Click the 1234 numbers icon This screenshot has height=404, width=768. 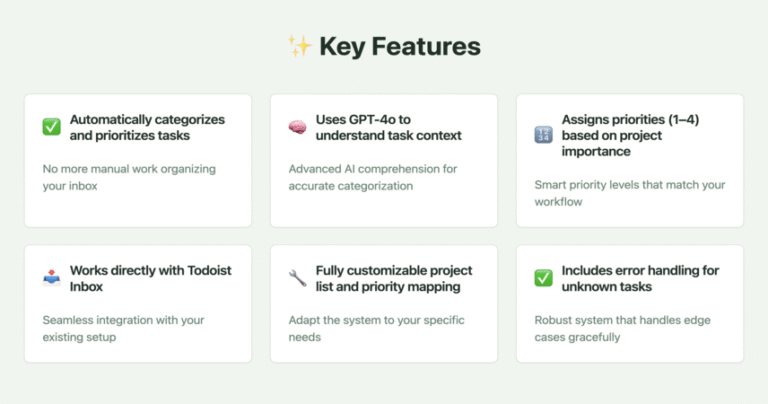(x=543, y=135)
